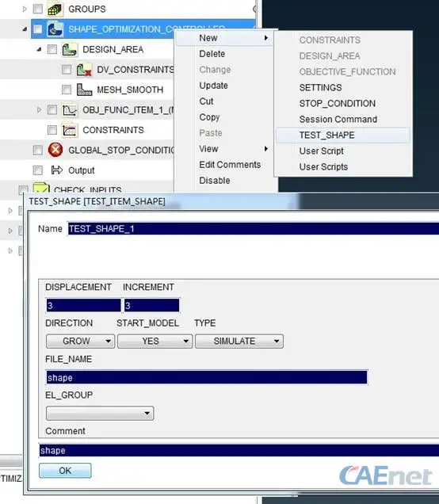Collapse the SHAPE_OPTIMIZATION_CONTROLLER node

coord(25,29)
